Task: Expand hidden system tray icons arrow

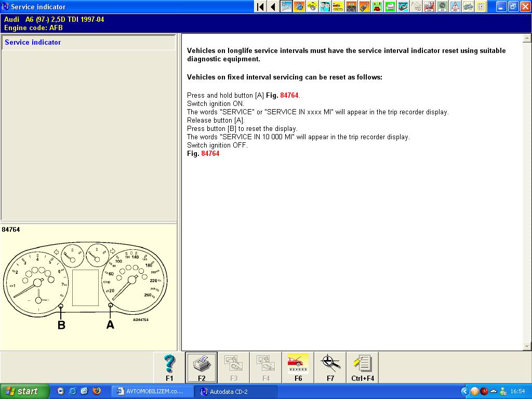Action: coord(464,392)
